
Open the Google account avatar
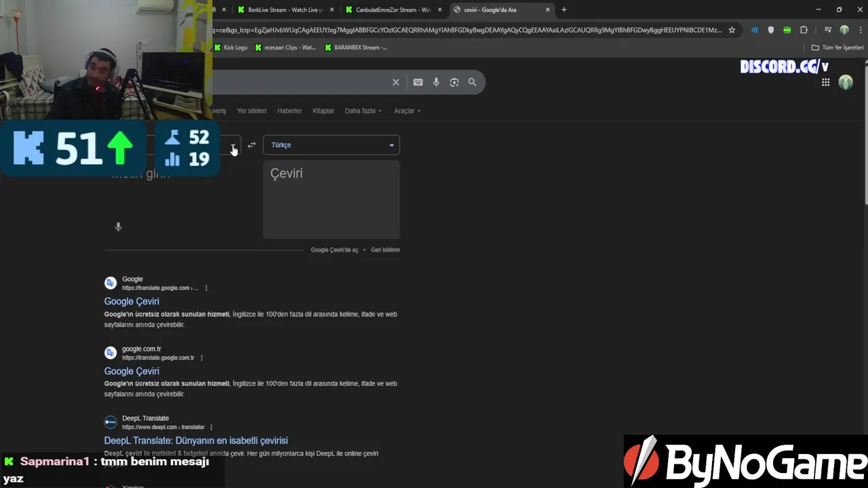point(846,82)
